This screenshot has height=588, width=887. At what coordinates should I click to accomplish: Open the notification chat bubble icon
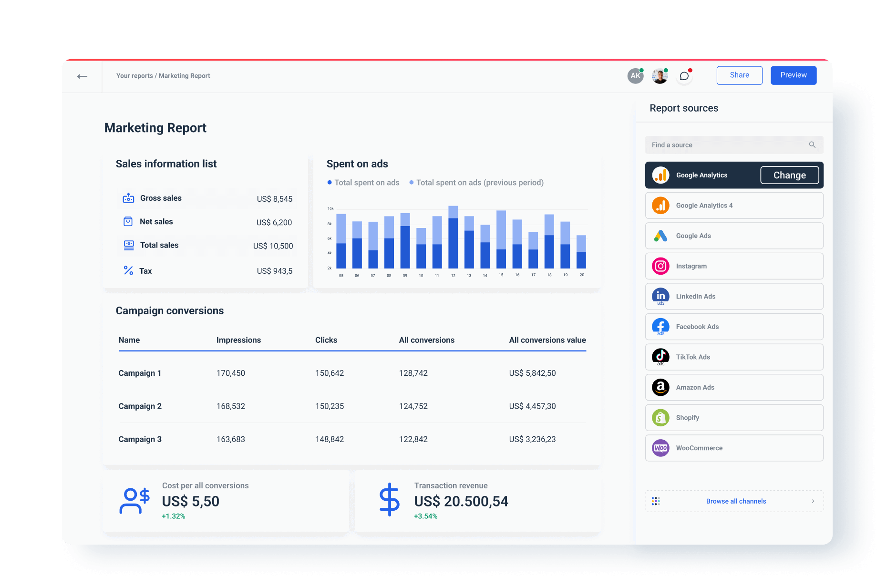[x=684, y=75]
